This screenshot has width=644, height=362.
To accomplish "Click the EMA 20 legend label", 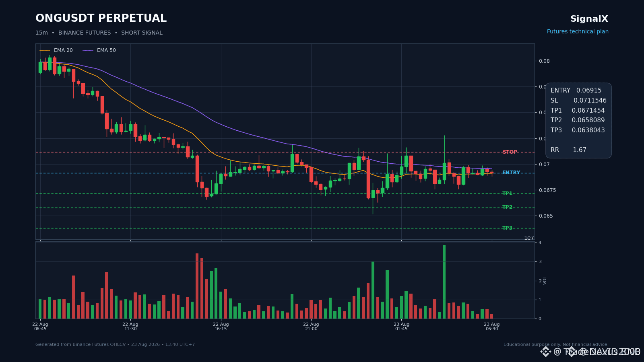I will (x=63, y=50).
